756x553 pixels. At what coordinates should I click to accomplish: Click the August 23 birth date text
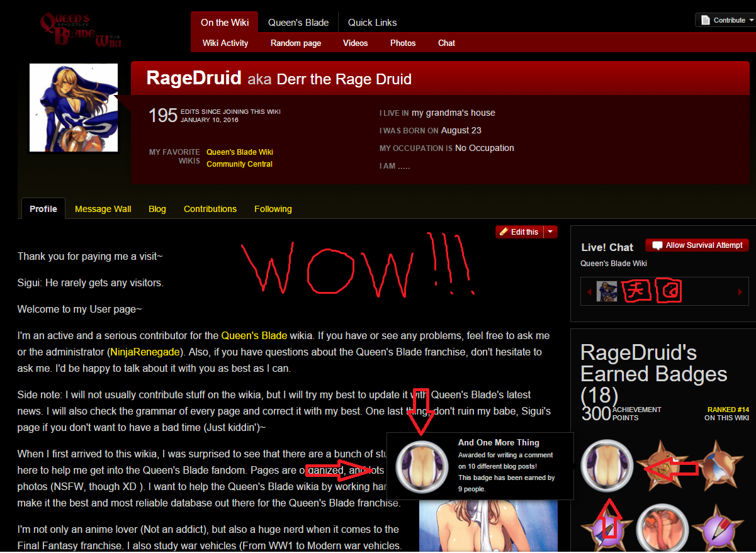click(461, 130)
